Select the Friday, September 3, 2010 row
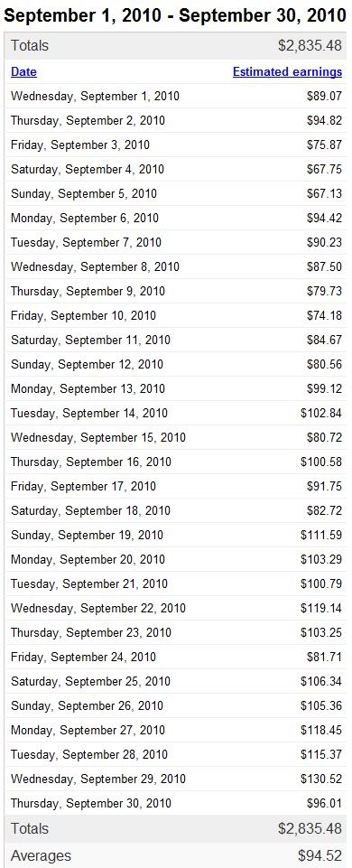 [176, 145]
